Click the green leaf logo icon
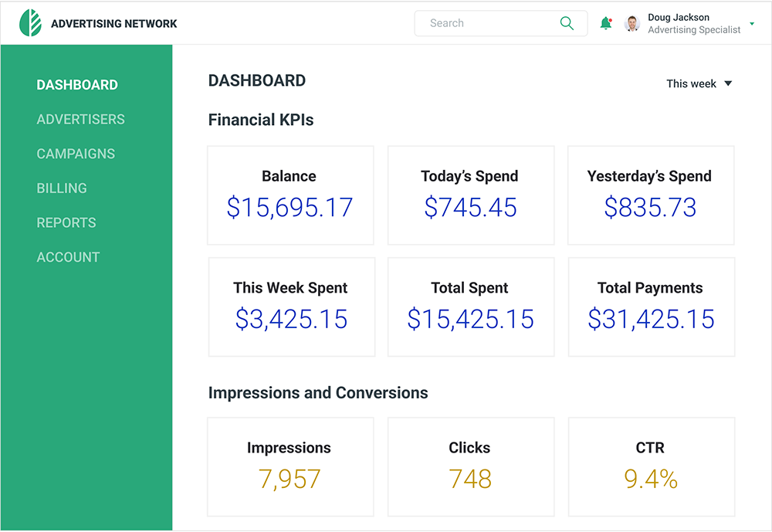Screen dimensions: 772x532 (31, 23)
